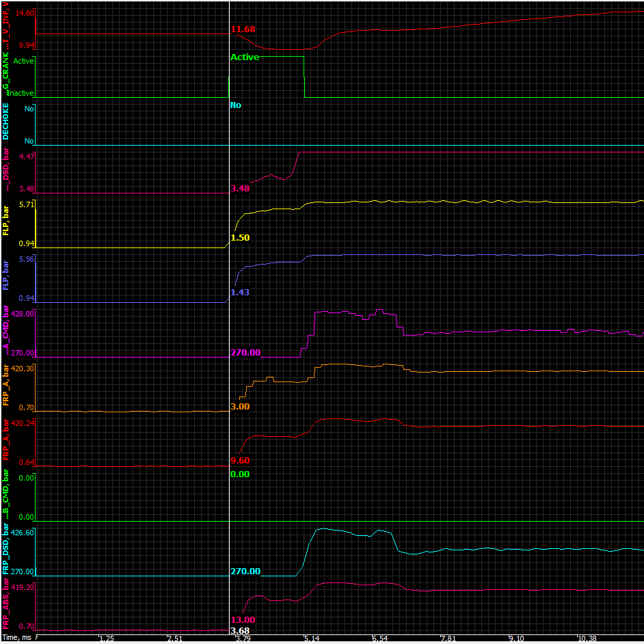Click the white cursor time value 3.68
Image resolution: width=644 pixels, height=644 pixels.
pyautogui.click(x=240, y=630)
